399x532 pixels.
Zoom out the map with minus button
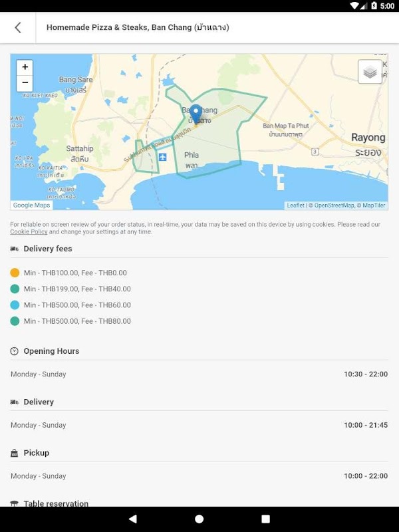pyautogui.click(x=25, y=83)
